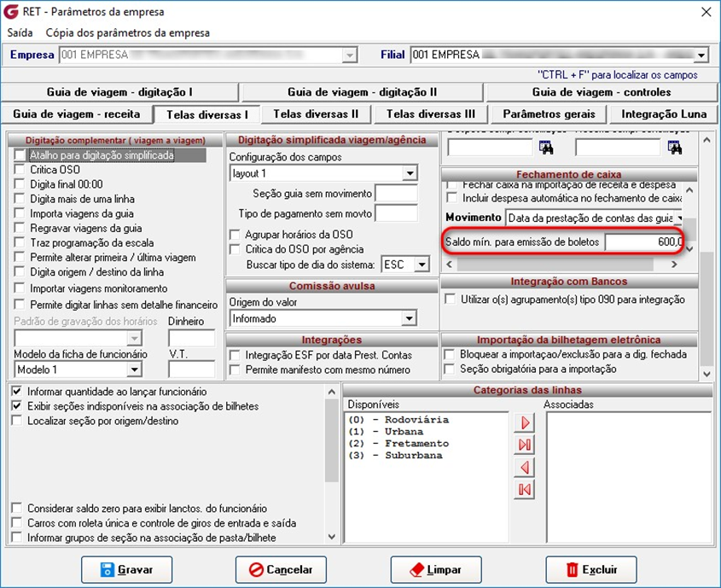Click the binoculars search icon next to Receita field

tap(675, 148)
